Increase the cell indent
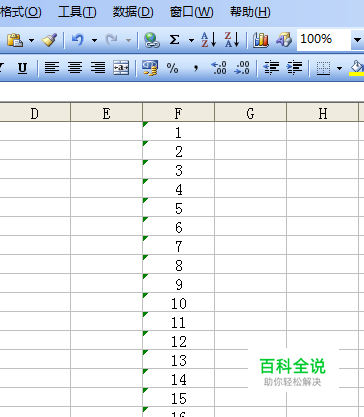 pyautogui.click(x=294, y=68)
